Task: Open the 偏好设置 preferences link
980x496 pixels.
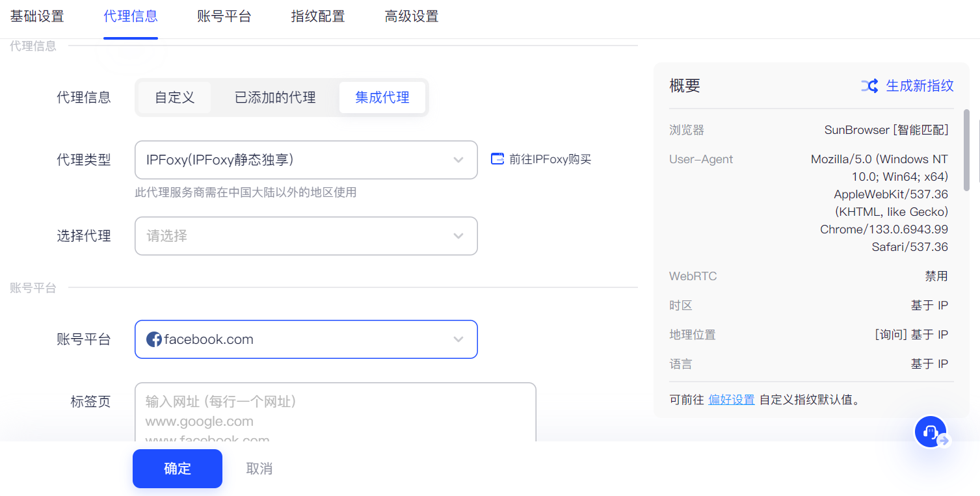Action: [732, 400]
